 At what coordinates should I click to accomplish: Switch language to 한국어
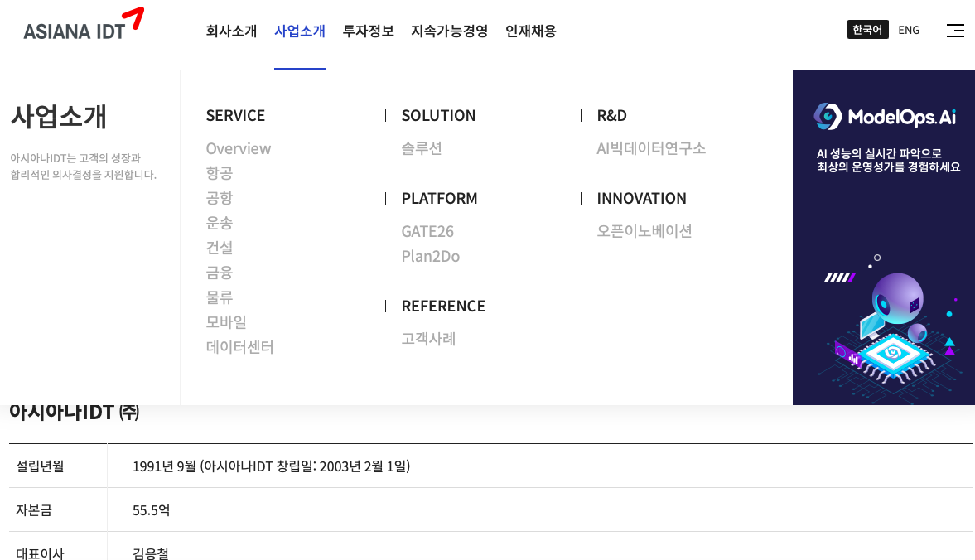[867, 30]
